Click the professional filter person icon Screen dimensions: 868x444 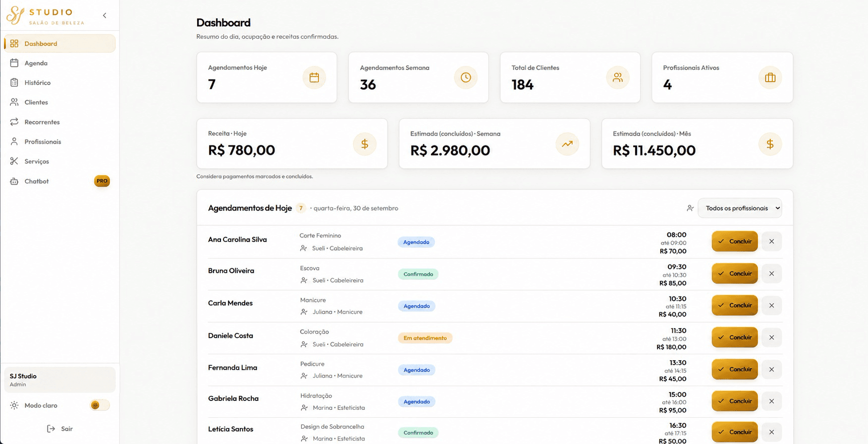[690, 208]
